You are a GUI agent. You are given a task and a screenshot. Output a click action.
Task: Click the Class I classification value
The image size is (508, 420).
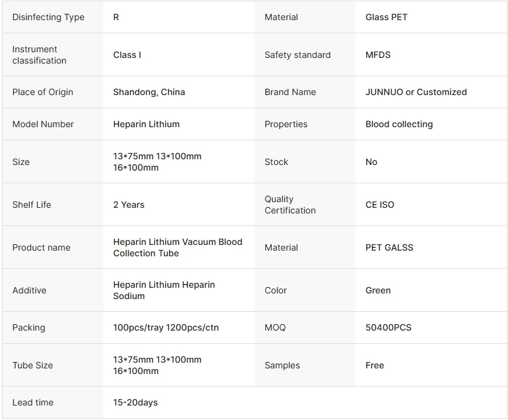point(127,55)
